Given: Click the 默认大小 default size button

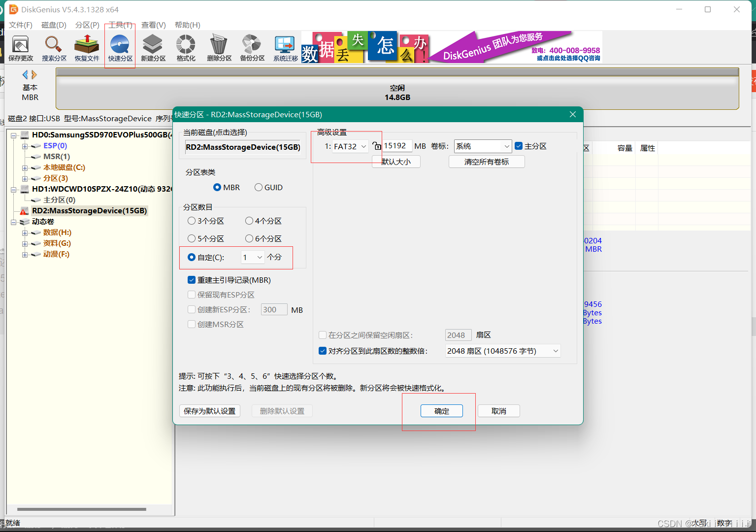Looking at the screenshot, I should pyautogui.click(x=396, y=162).
